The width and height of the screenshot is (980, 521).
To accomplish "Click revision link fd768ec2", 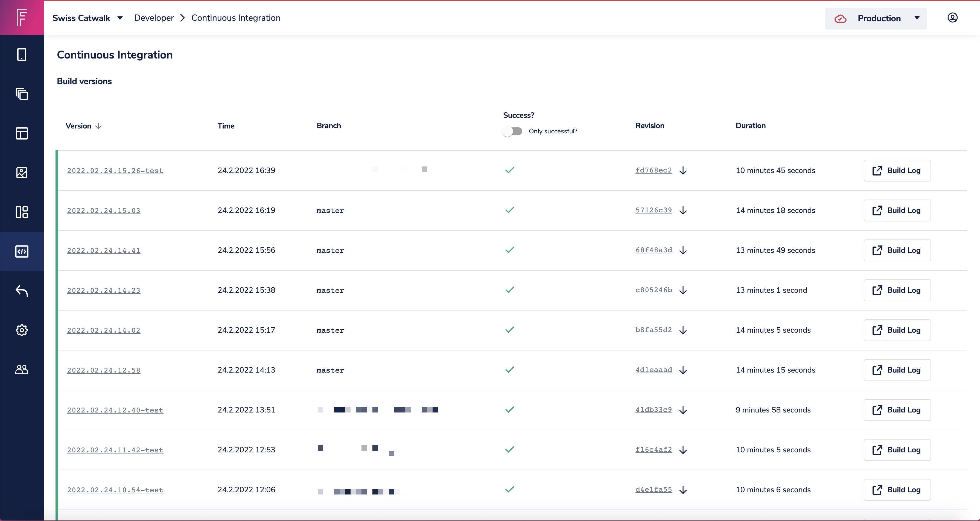I will tap(653, 170).
